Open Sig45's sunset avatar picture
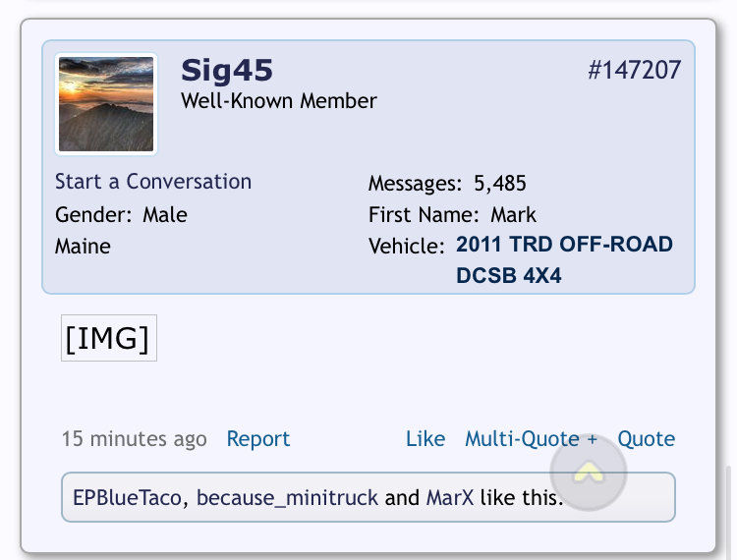 pyautogui.click(x=106, y=104)
